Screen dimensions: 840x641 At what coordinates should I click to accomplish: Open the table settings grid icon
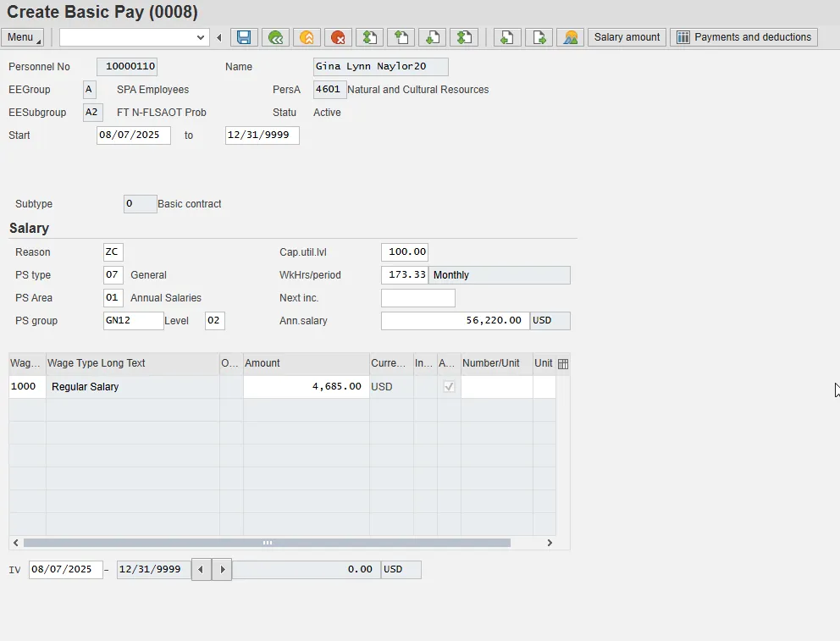(563, 363)
